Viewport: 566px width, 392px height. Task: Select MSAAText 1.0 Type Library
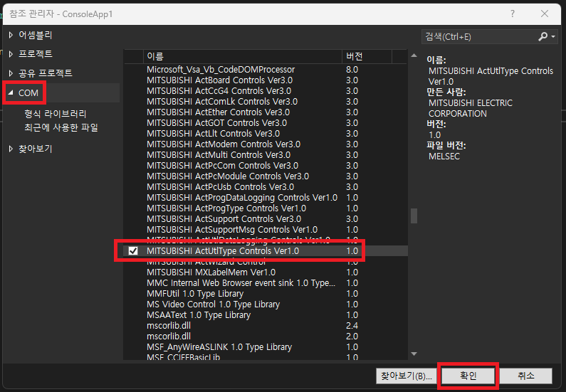266,315
